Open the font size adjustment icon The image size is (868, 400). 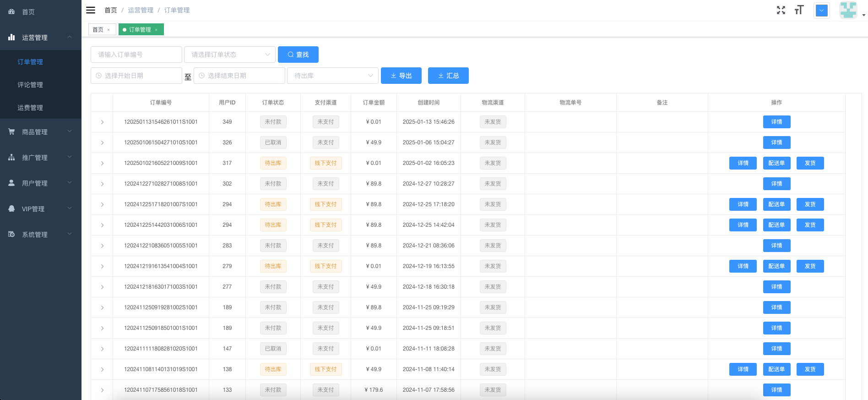coord(799,10)
